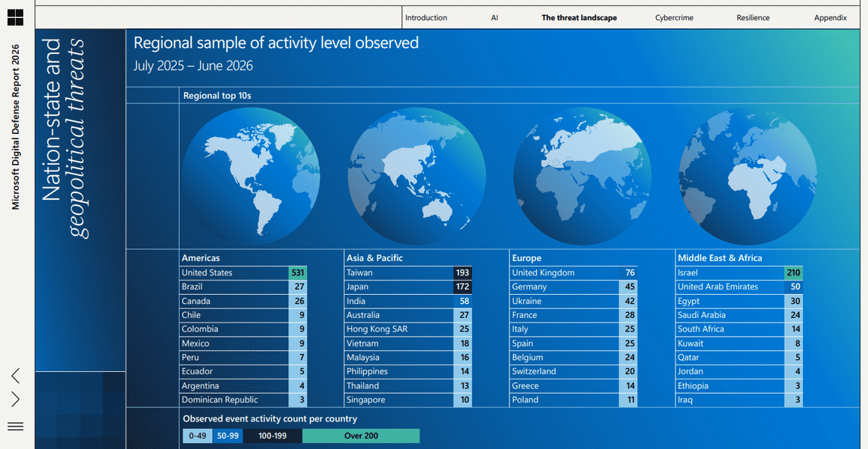Image resolution: width=868 pixels, height=449 pixels.
Task: Click the four-square grid icon at top left
Action: 16,17
